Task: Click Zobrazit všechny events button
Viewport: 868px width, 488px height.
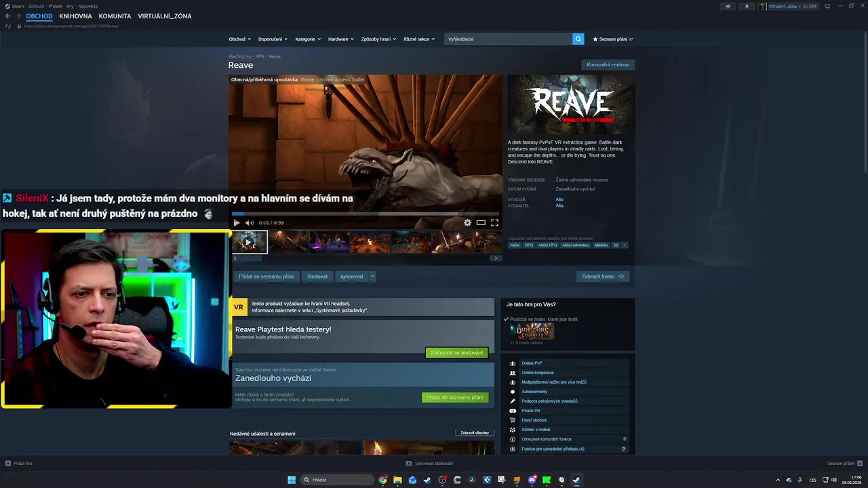Action: pos(475,432)
